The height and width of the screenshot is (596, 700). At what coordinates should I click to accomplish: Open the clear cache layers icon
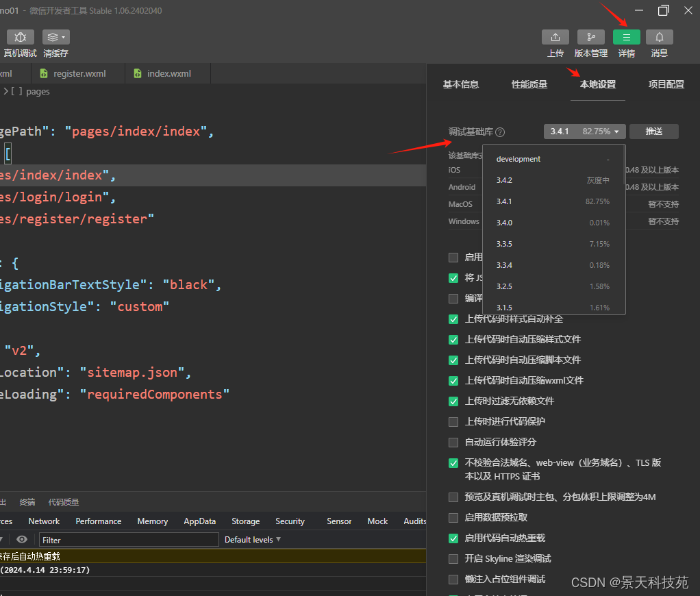[x=52, y=37]
